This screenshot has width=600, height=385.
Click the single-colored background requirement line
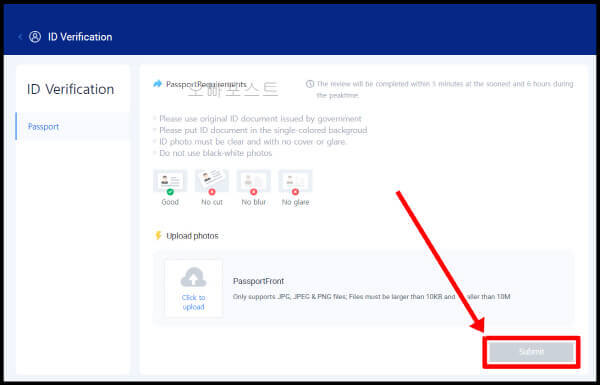click(x=263, y=130)
